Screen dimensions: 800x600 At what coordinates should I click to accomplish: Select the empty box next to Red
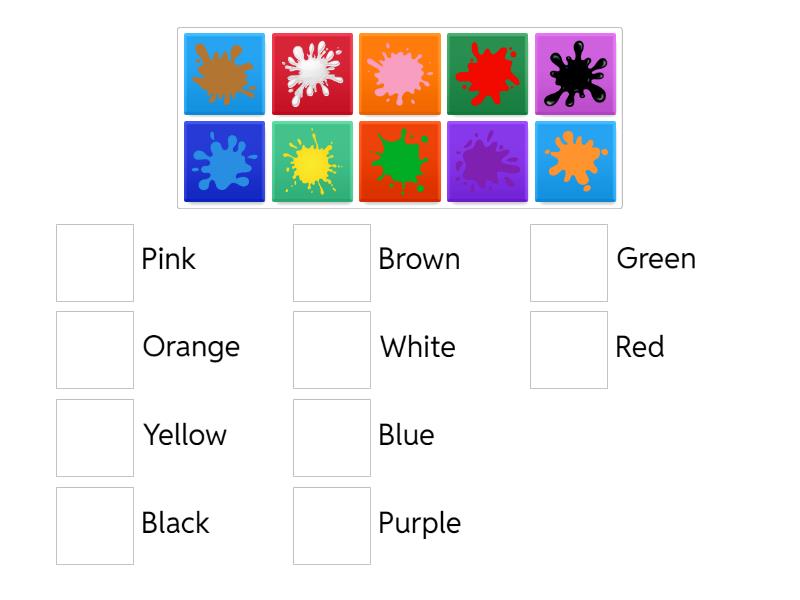coord(569,350)
